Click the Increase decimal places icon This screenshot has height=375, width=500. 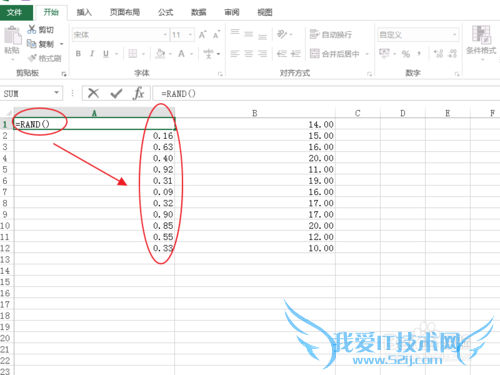[438, 54]
